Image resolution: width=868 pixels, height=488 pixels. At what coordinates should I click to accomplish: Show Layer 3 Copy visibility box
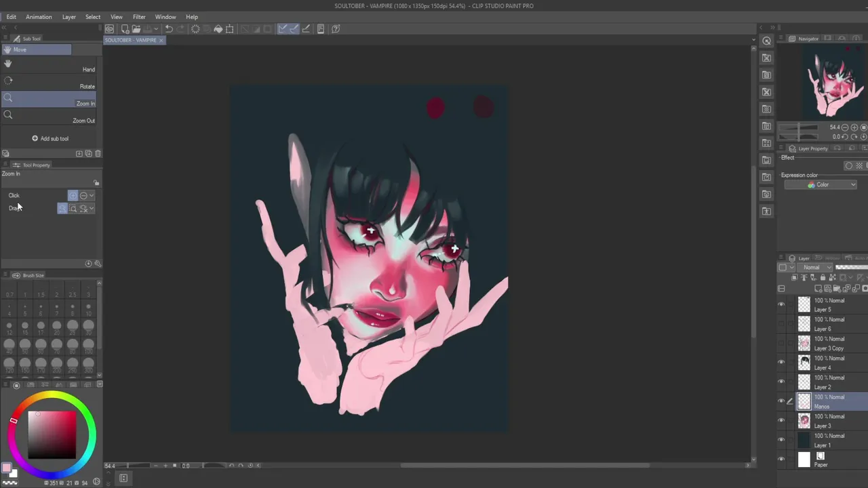click(x=781, y=343)
